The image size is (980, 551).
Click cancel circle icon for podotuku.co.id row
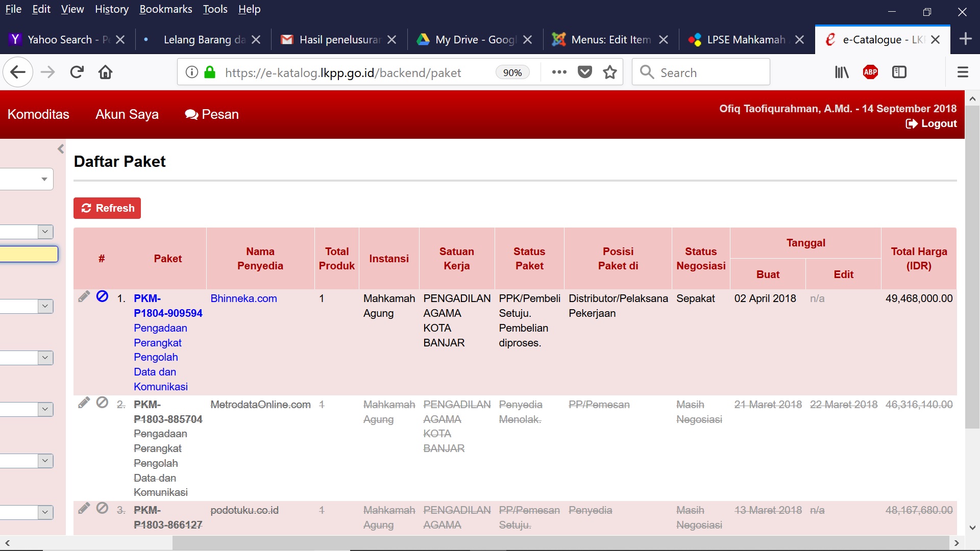102,508
